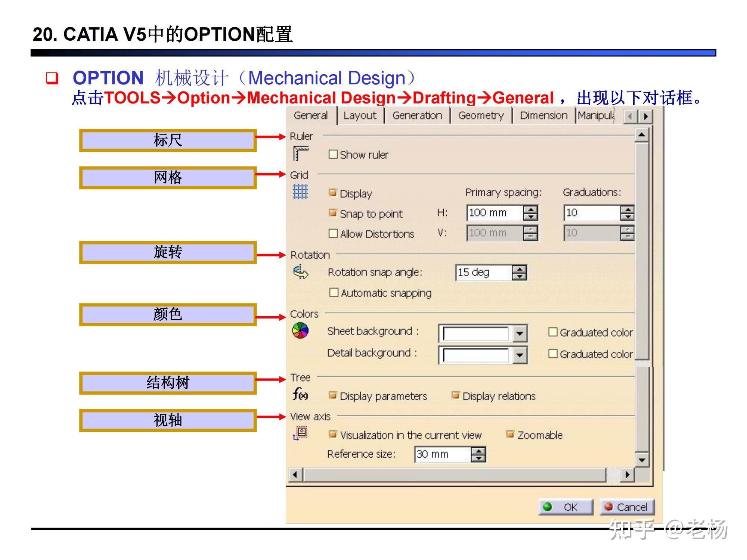
Task: Enable the Allow Distortions checkbox
Action: [333, 233]
